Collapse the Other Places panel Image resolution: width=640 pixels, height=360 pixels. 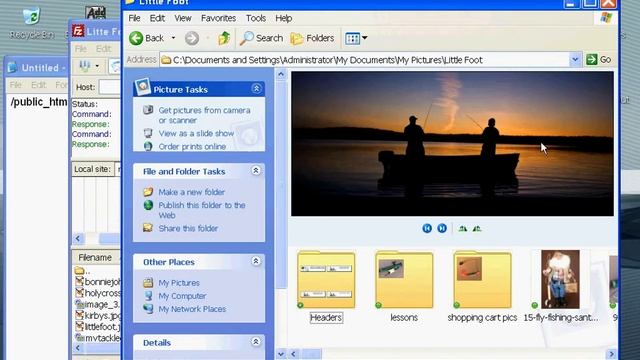pos(256,261)
